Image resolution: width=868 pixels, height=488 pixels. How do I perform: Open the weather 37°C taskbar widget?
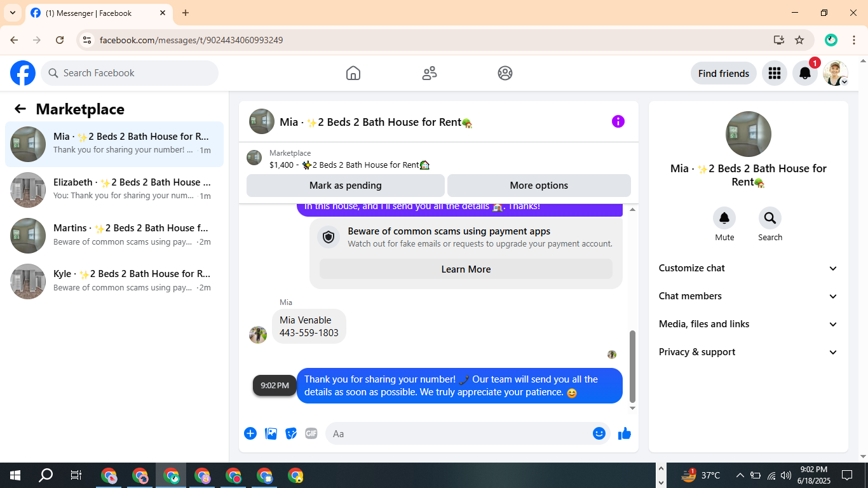click(x=701, y=475)
